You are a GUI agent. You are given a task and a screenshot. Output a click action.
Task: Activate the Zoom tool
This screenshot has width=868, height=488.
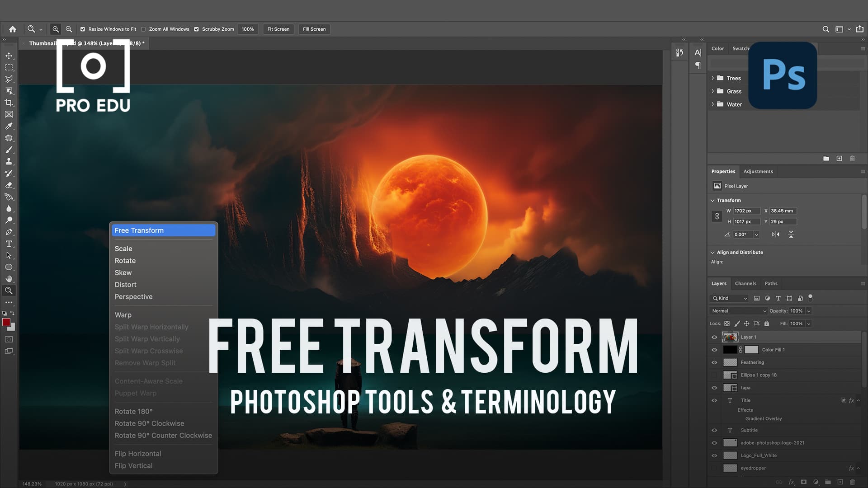[9, 291]
